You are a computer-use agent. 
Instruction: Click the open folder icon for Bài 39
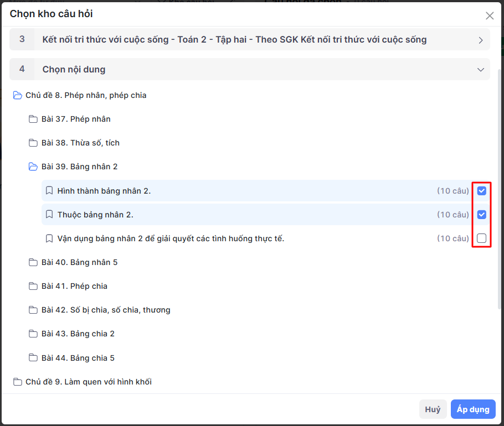coord(33,167)
